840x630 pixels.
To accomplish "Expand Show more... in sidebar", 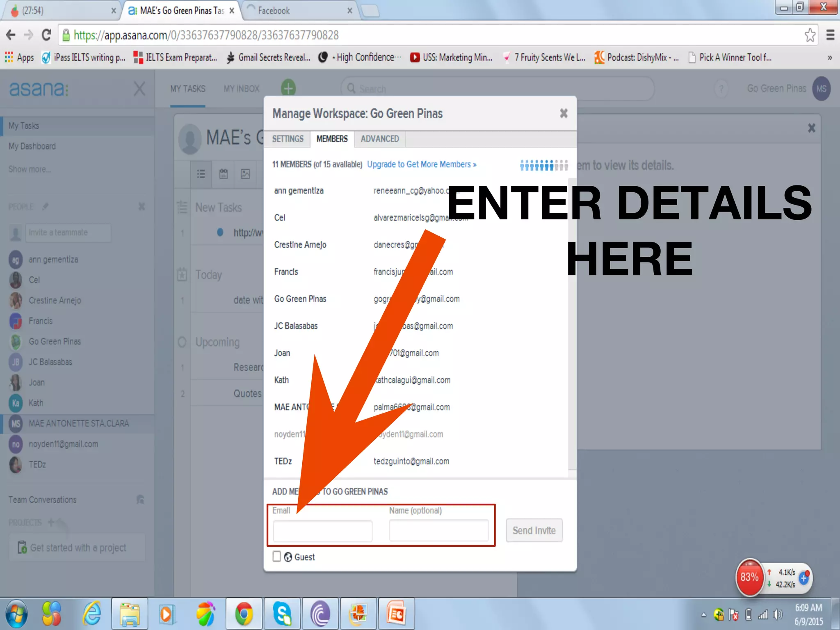I will pos(30,169).
